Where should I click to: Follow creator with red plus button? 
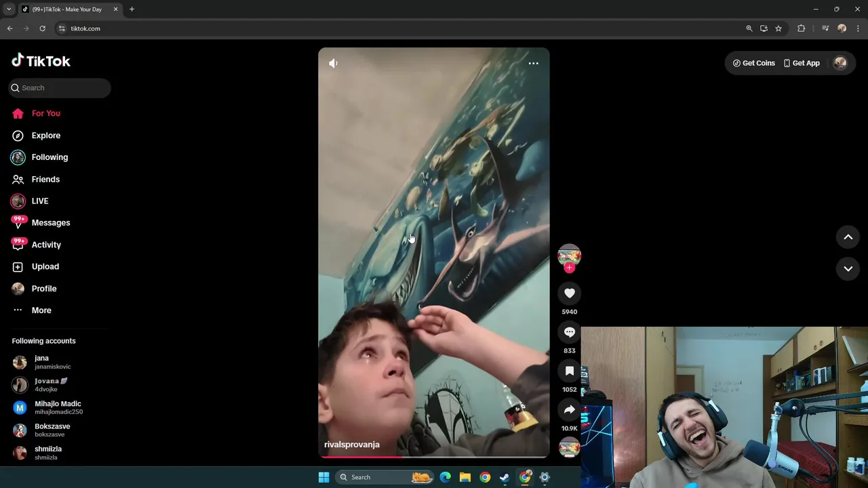569,268
